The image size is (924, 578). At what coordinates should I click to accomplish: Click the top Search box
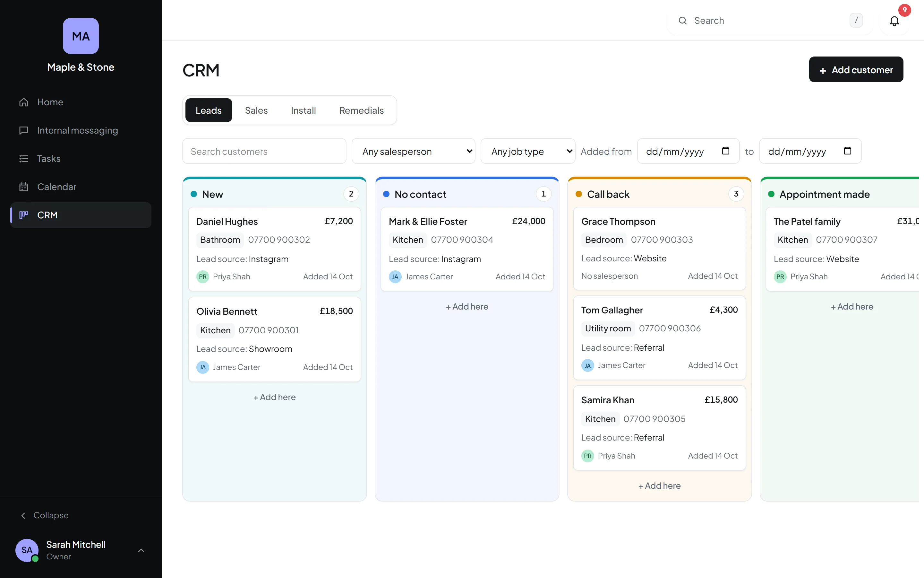[x=770, y=21]
